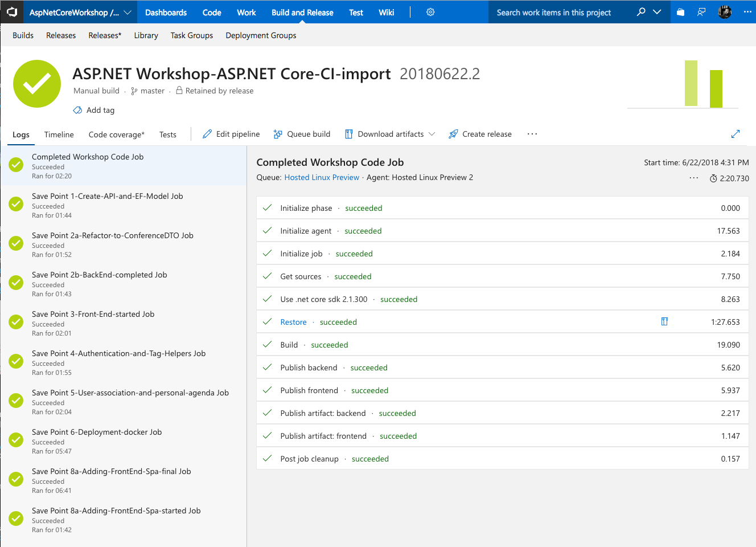Viewport: 756px width, 547px height.
Task: Open the Wiki hub
Action: pyautogui.click(x=387, y=13)
